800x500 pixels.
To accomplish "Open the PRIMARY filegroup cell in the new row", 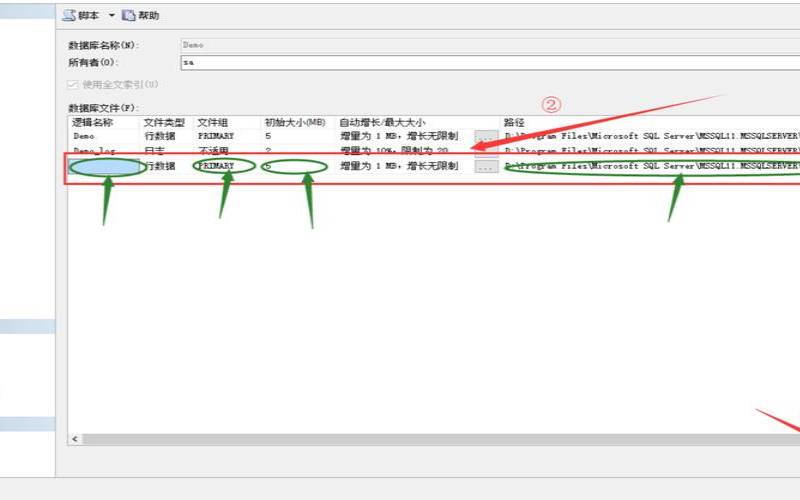I will [227, 166].
